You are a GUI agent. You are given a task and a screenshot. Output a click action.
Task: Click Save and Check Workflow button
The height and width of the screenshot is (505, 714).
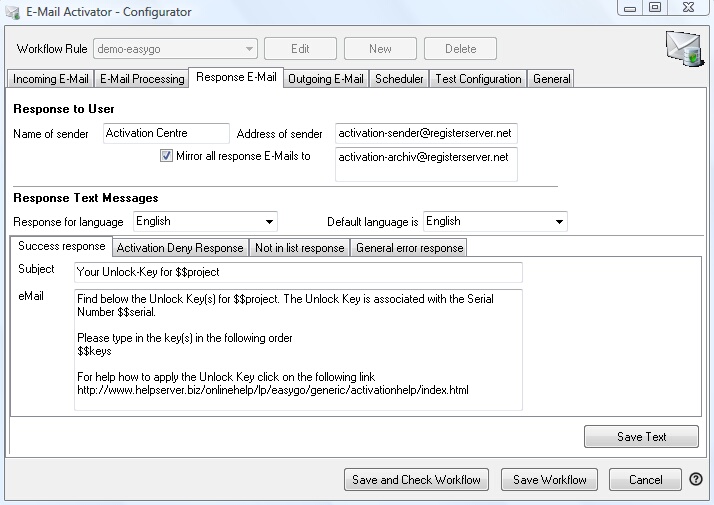coord(417,480)
